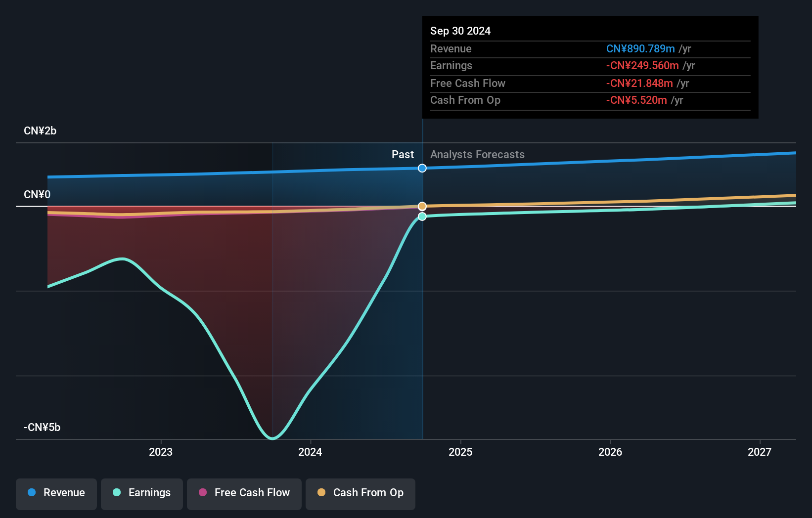The width and height of the screenshot is (812, 518).
Task: Click the orange Cash From Op legend dot
Action: pyautogui.click(x=321, y=492)
